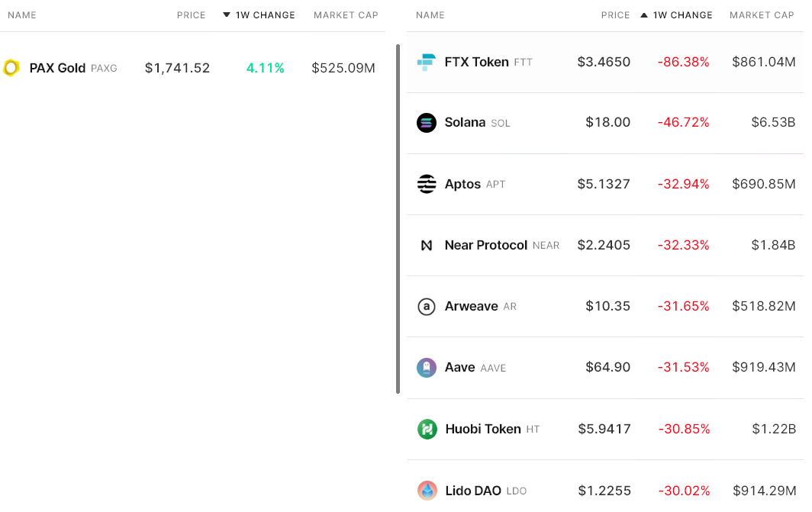The image size is (812, 512).
Task: Click the Arweave logo icon
Action: coord(427,307)
